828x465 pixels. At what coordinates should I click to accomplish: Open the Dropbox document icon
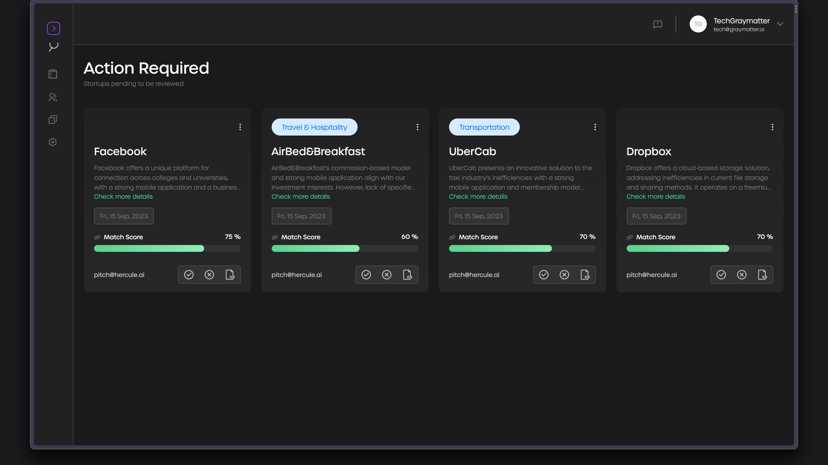762,274
